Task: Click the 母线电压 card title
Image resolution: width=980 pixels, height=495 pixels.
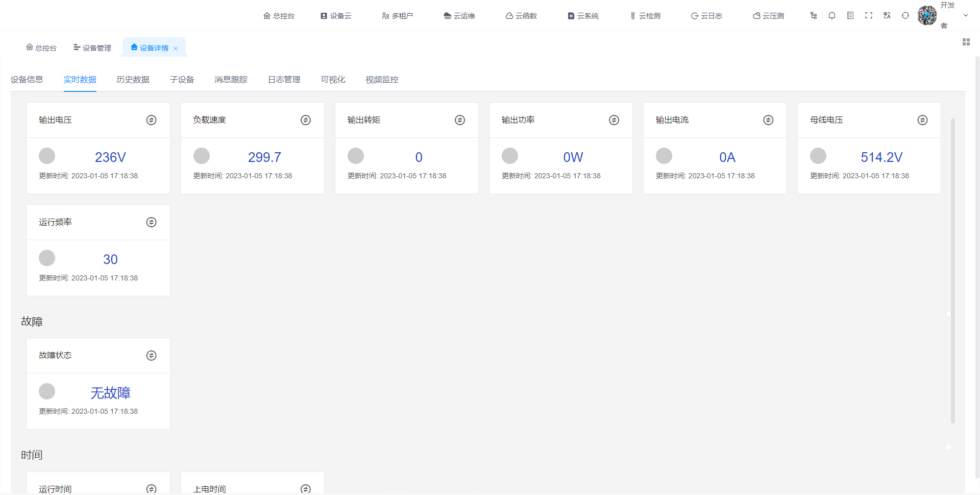Action: [x=826, y=120]
